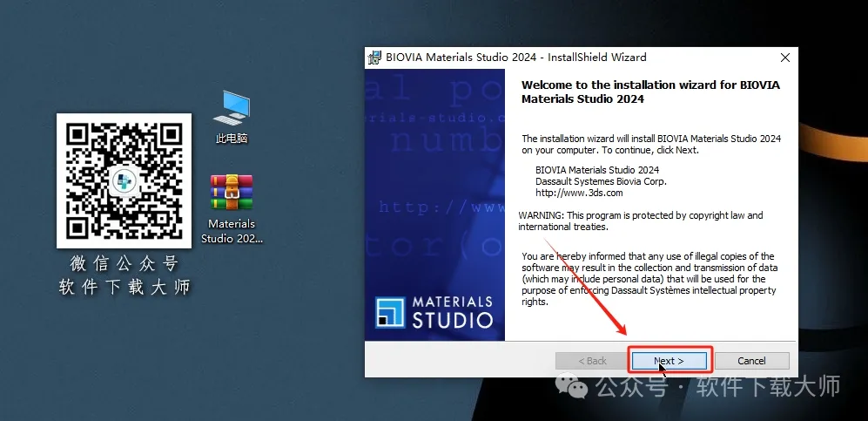Click the greyed-out Back button

pyautogui.click(x=592, y=361)
